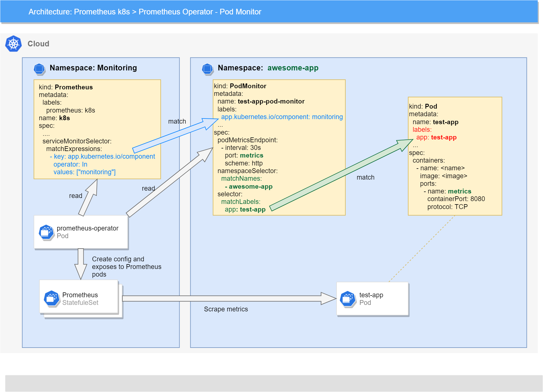The width and height of the screenshot is (543, 392).
Task: Select the prometheus-operator Pod card
Action: tap(81, 232)
